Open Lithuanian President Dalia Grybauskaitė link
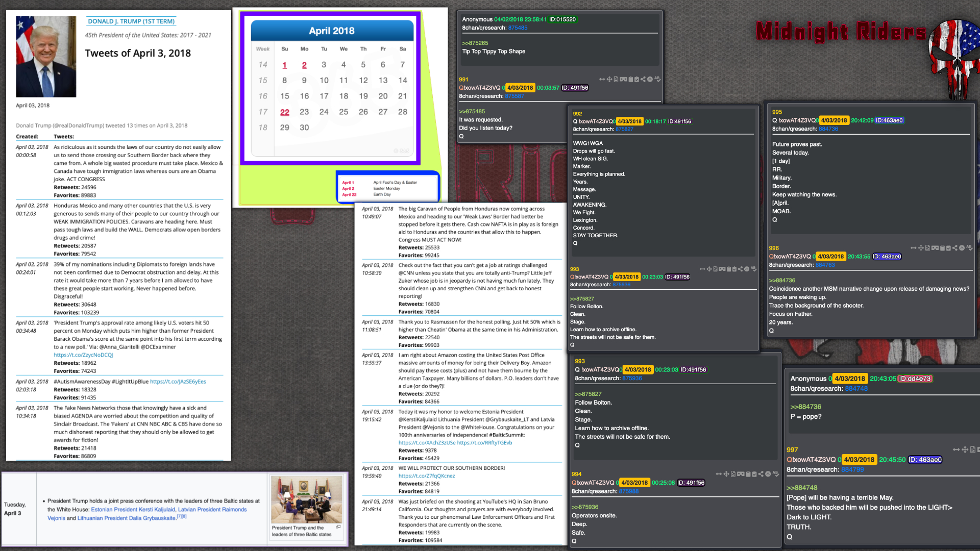The image size is (980, 551). [x=127, y=518]
